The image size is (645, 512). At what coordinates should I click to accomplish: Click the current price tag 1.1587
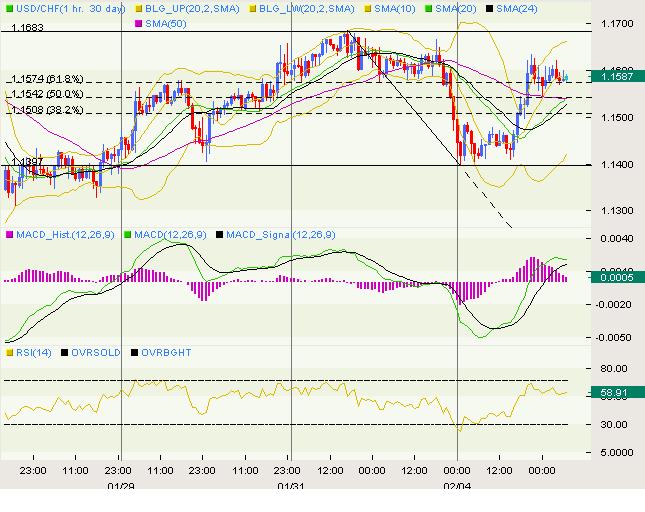tap(617, 76)
